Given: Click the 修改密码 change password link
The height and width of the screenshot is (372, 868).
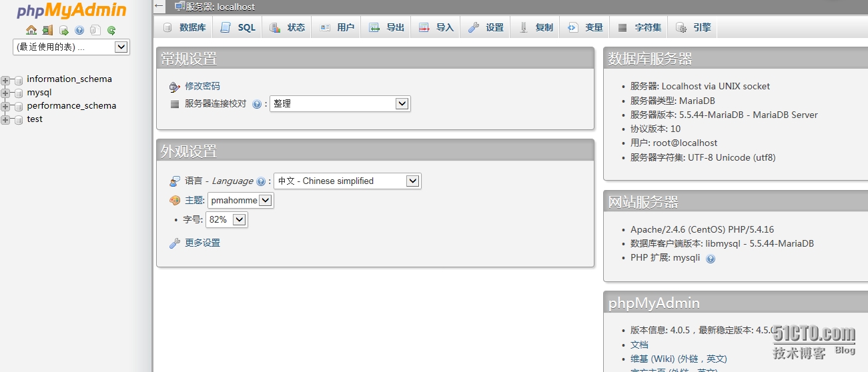Looking at the screenshot, I should (202, 87).
